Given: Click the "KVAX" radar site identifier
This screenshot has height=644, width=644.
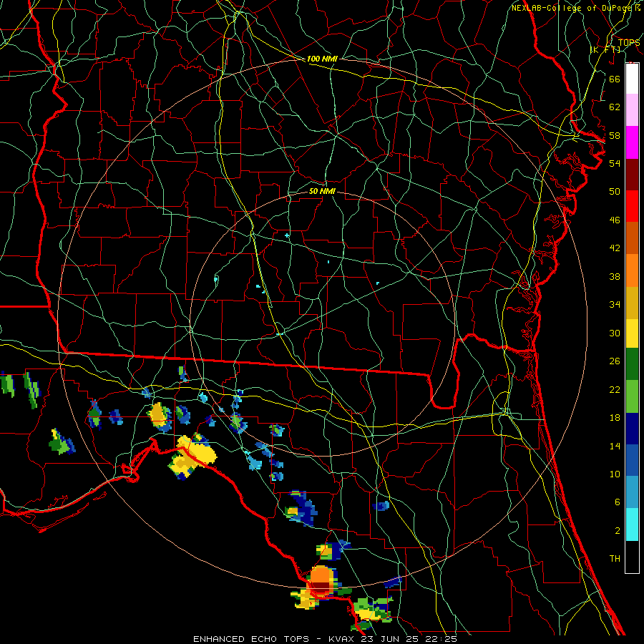Looking at the screenshot, I should pos(341,639).
